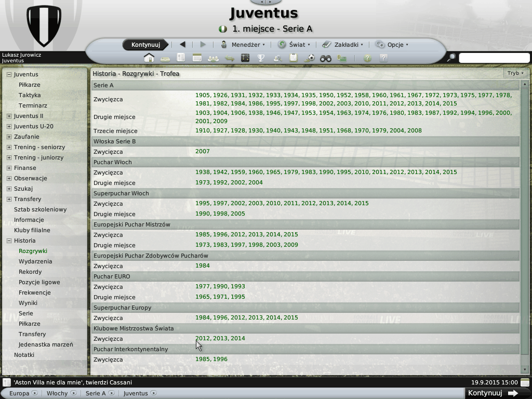Click the grey question mark icon
Viewport: 532px width, 399px height.
tap(383, 58)
